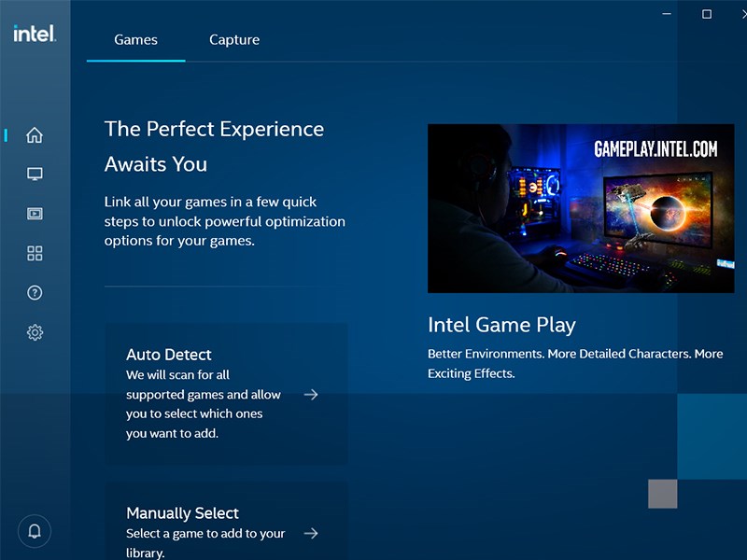The image size is (747, 560).
Task: Switch to the Capture tab
Action: click(234, 39)
